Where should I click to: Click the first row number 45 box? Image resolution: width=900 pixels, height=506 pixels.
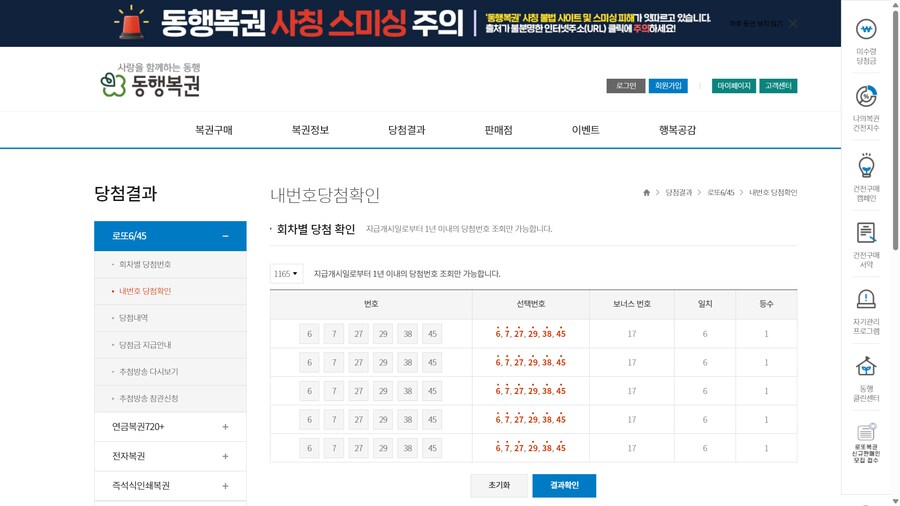[432, 334]
